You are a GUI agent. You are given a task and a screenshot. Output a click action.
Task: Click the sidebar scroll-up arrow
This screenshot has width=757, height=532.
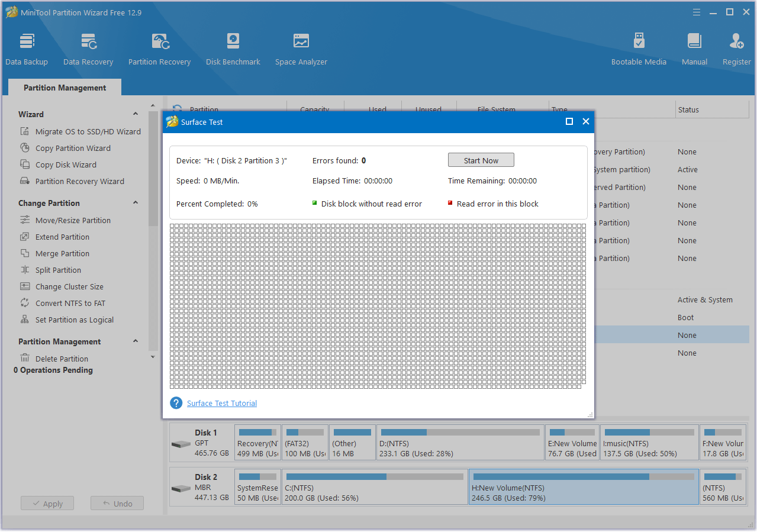[x=153, y=105]
